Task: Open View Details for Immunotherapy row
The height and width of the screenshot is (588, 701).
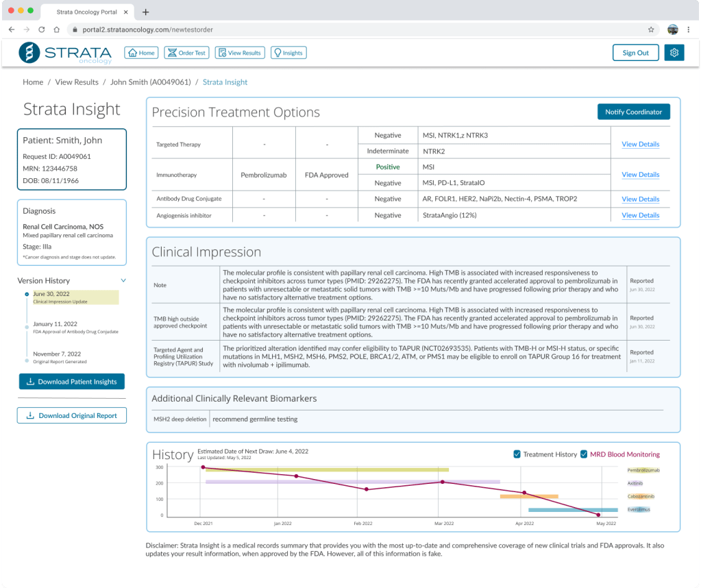Action: (x=640, y=175)
